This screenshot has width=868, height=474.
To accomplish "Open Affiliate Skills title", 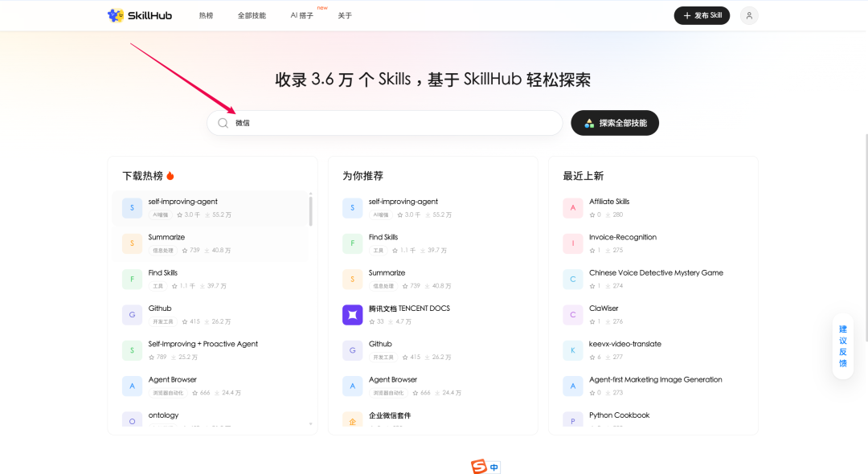I will coord(609,202).
